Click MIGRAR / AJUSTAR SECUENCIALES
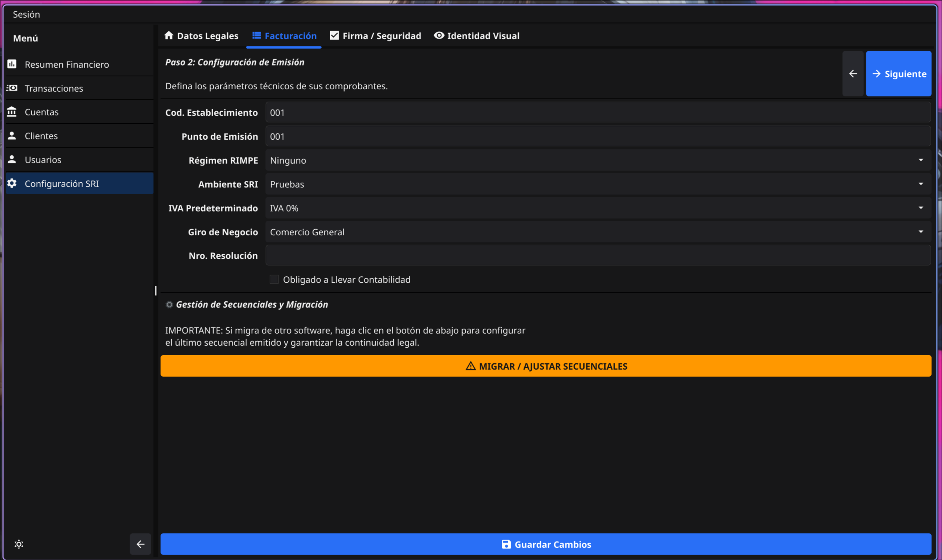Image resolution: width=942 pixels, height=560 pixels. (x=546, y=365)
